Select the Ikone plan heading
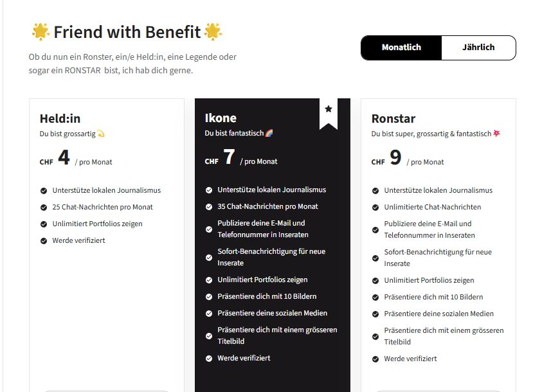The width and height of the screenshot is (542, 392). coord(221,118)
